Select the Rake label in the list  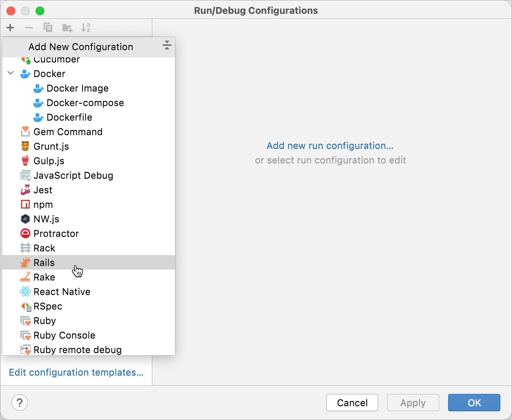click(44, 277)
